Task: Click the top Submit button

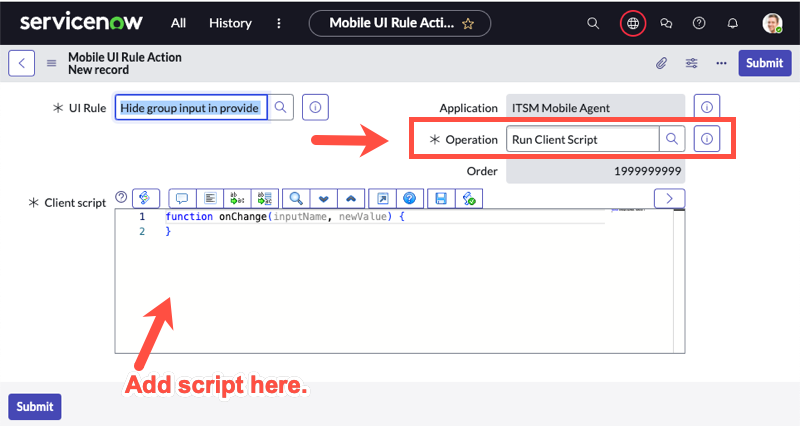Action: point(764,63)
